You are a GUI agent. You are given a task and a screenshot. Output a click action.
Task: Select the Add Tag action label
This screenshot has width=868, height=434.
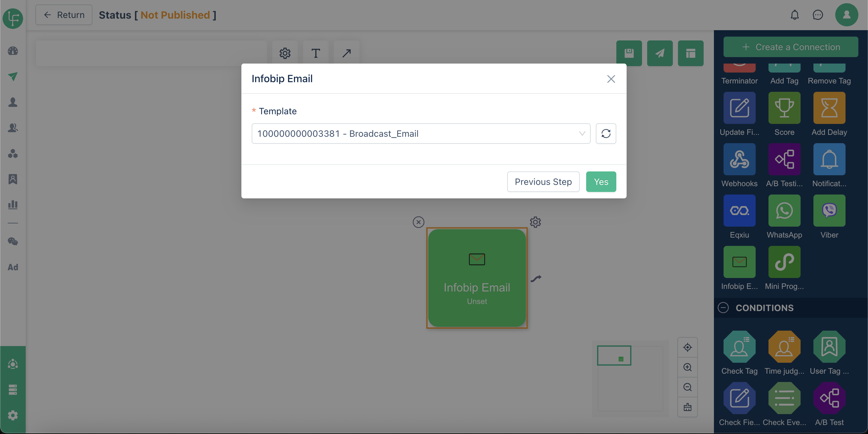(x=784, y=81)
